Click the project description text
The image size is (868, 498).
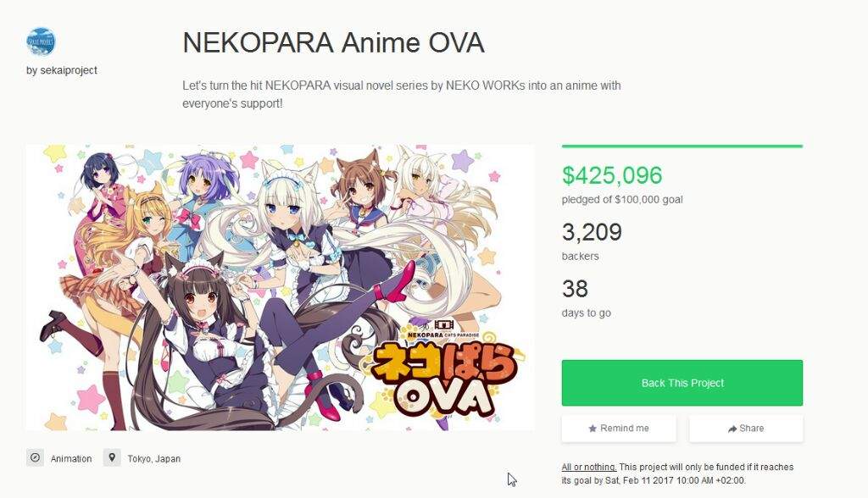pos(402,95)
